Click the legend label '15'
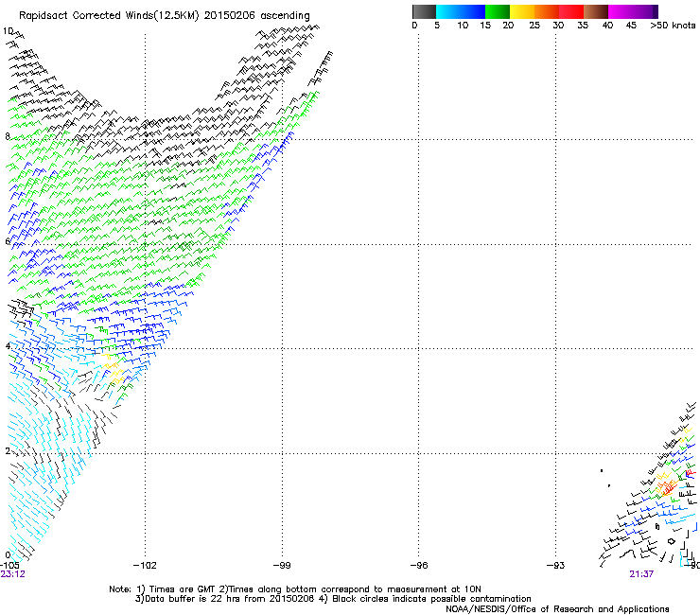Viewport: 700px width, 615px height. click(x=485, y=26)
